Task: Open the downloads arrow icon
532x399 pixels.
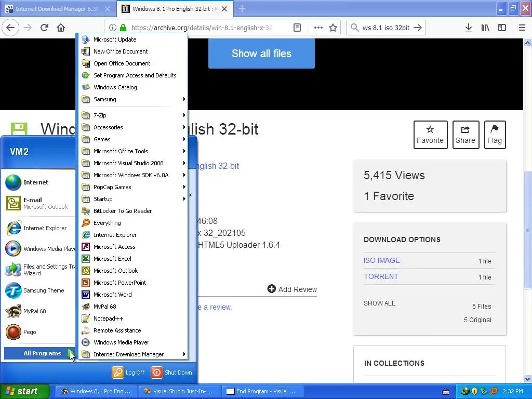Action: 469,28
